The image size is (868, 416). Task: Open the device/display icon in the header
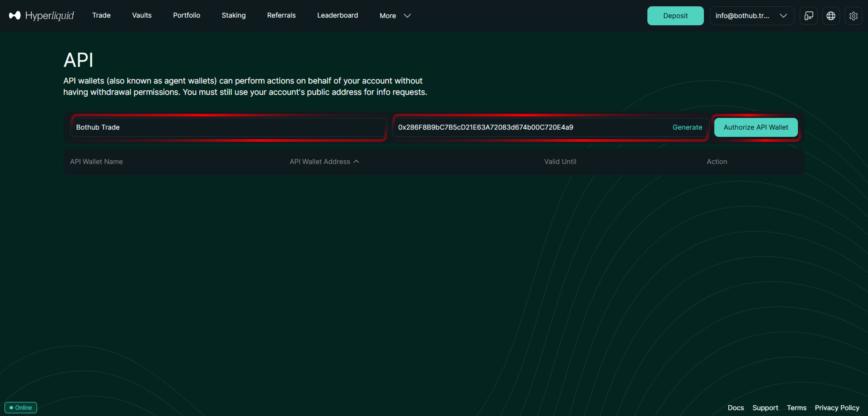pos(808,16)
